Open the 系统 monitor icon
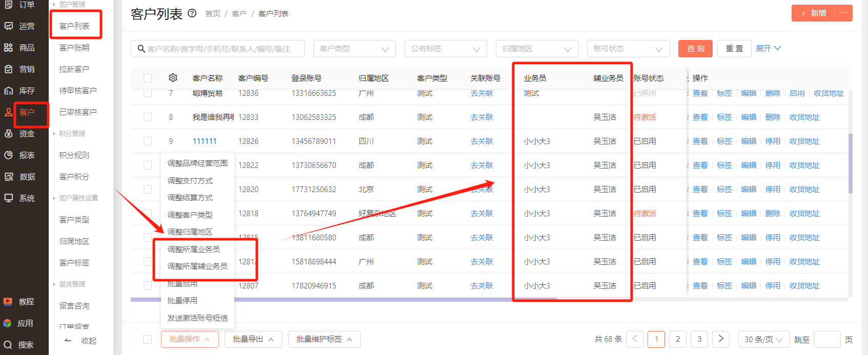The width and height of the screenshot is (868, 355). click(x=9, y=198)
